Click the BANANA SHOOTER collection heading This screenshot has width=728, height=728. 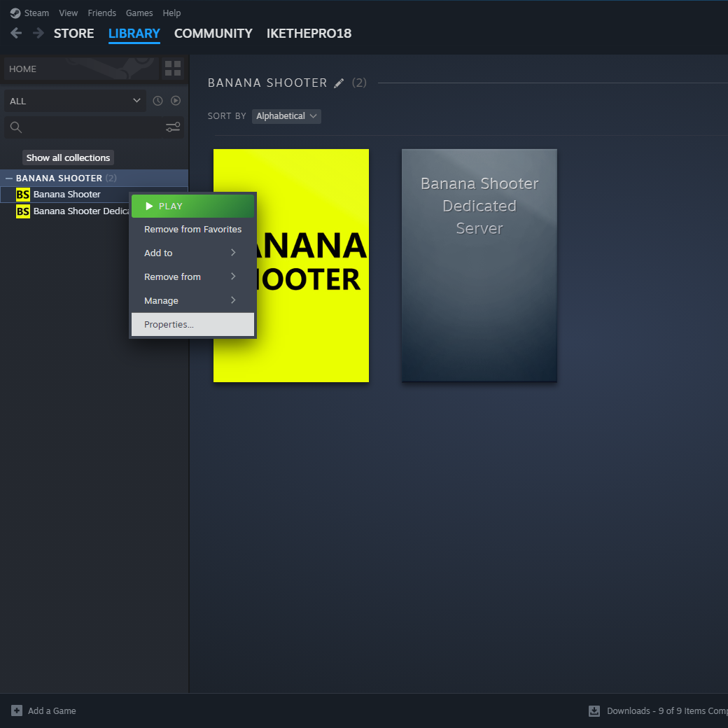coord(267,83)
